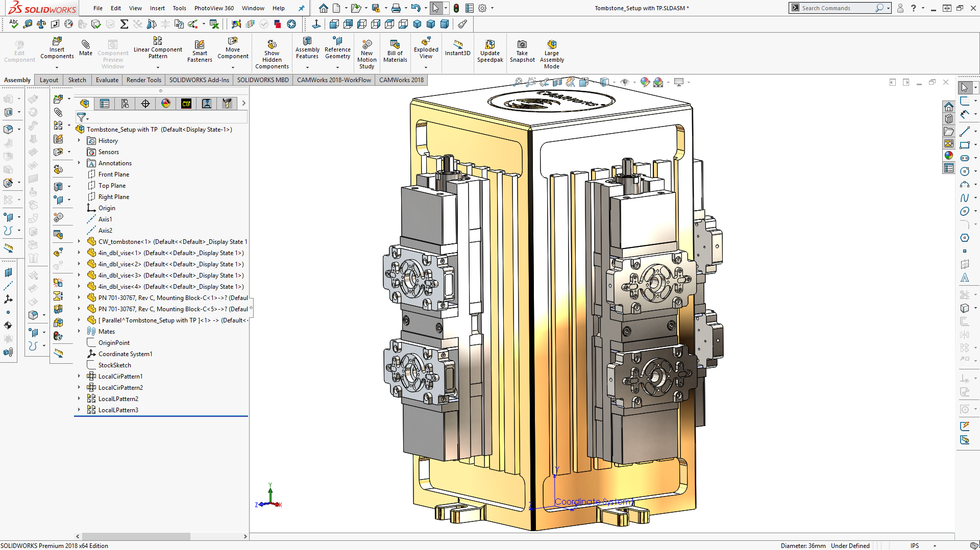Viewport: 980px width, 550px height.
Task: Select Front Plane in the feature tree
Action: pyautogui.click(x=113, y=174)
